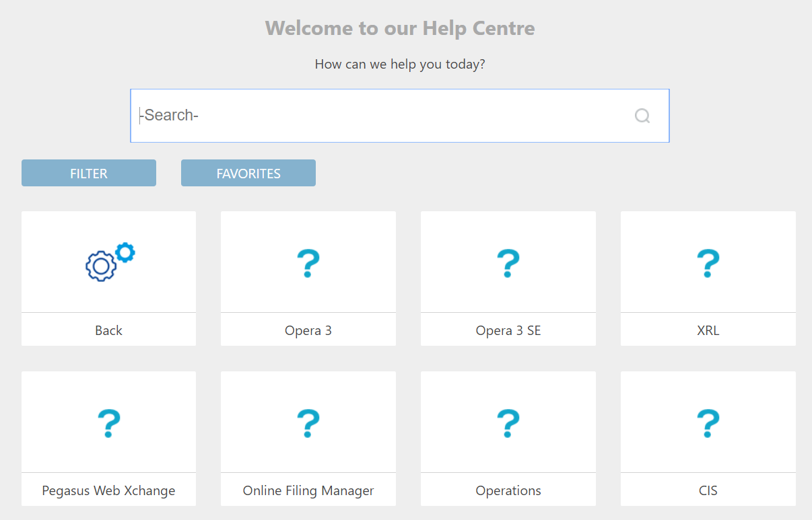
Task: Select the Operations category label
Action: (x=508, y=490)
